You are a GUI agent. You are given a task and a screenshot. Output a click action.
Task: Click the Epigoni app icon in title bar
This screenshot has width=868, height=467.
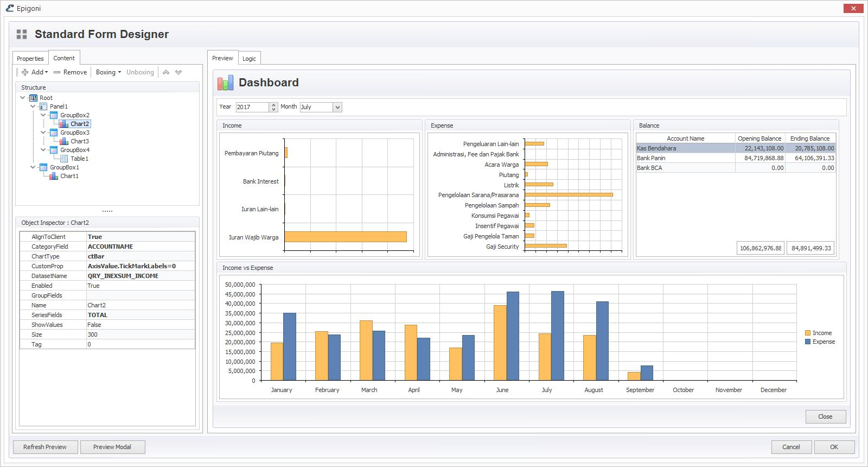pos(9,8)
